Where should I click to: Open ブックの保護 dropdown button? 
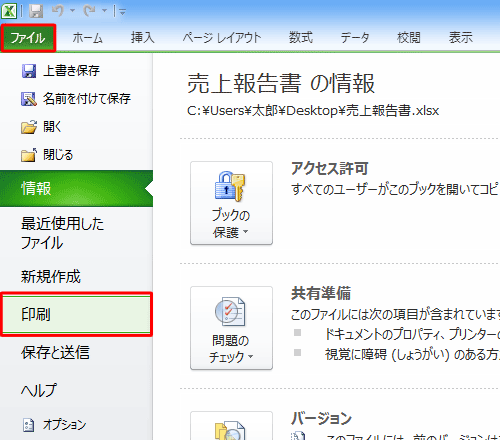pos(231,203)
